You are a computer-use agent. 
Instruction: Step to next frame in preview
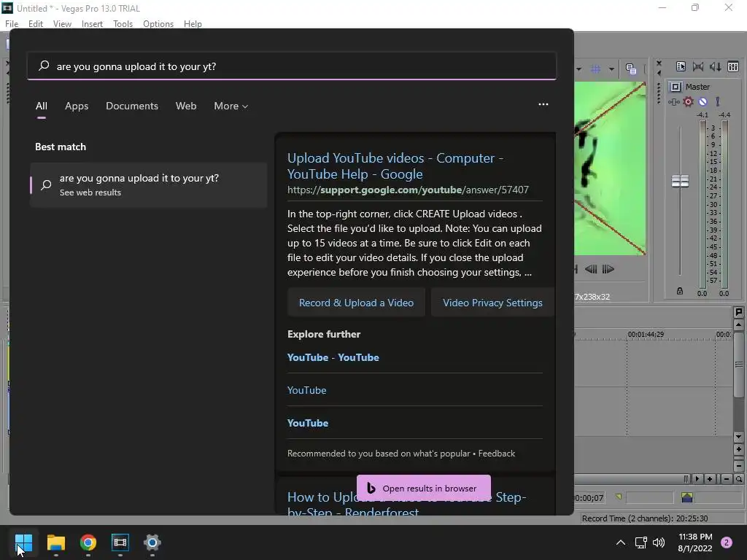(608, 269)
